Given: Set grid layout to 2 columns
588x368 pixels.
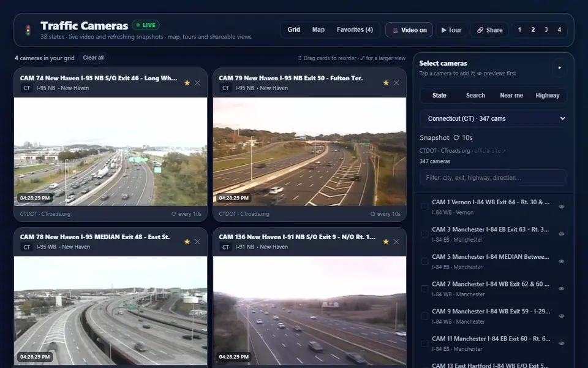Looking at the screenshot, I should click(x=533, y=29).
